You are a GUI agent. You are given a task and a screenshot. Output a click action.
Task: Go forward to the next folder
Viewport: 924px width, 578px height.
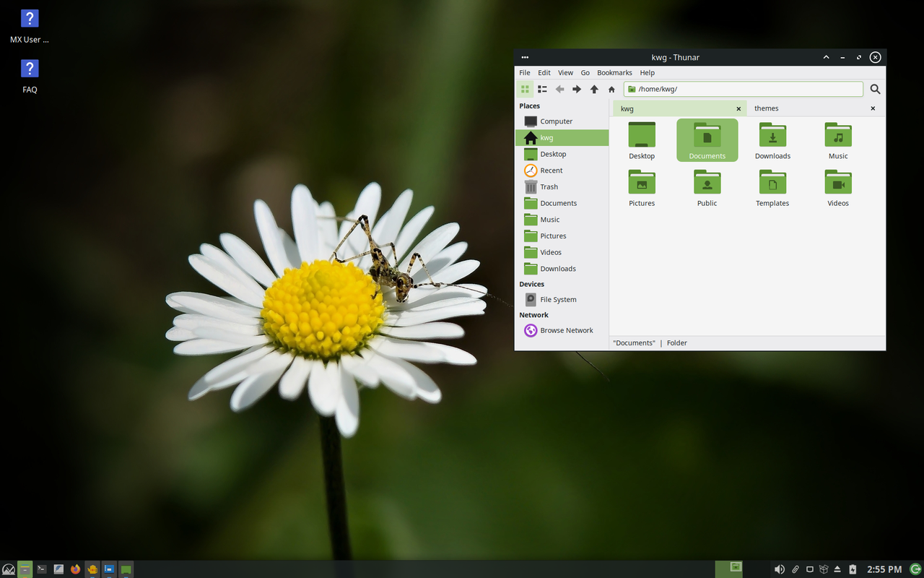click(x=576, y=89)
